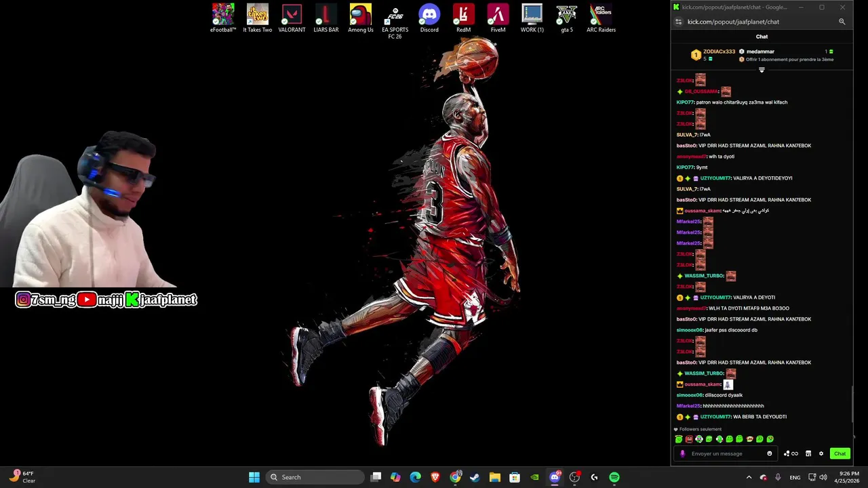Screen dimensions: 868x488
Task: Launch gta 5 from the desktop
Action: coord(567,18)
